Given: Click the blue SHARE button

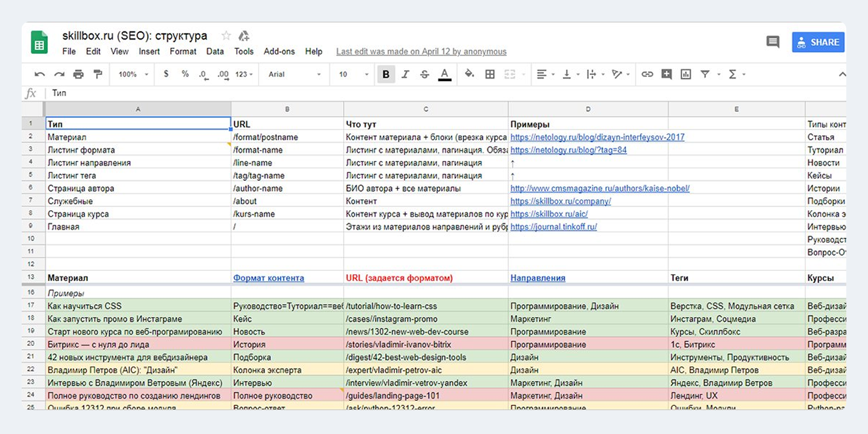Looking at the screenshot, I should click(818, 42).
